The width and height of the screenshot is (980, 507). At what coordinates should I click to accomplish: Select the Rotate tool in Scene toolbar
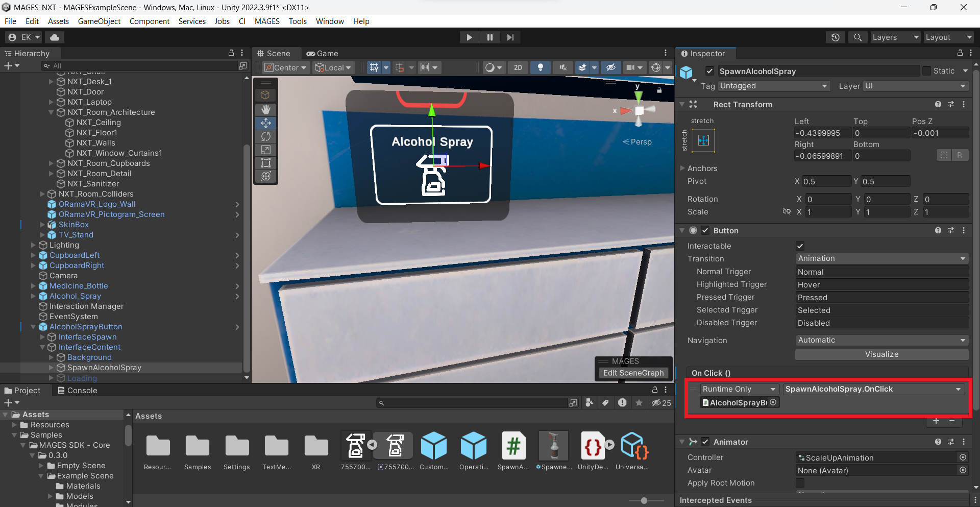pos(265,136)
